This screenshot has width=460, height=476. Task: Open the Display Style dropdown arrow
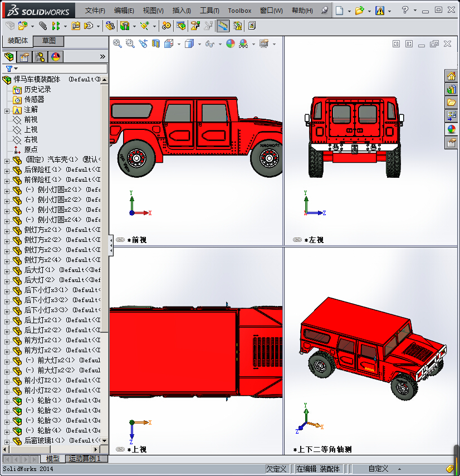(x=199, y=45)
